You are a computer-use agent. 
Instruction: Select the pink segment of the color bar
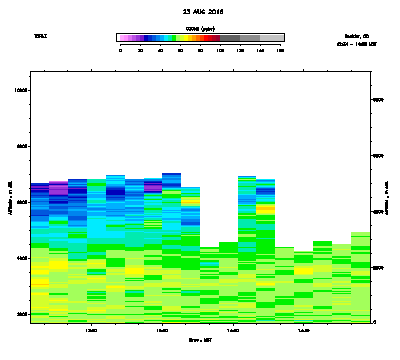tap(122, 38)
